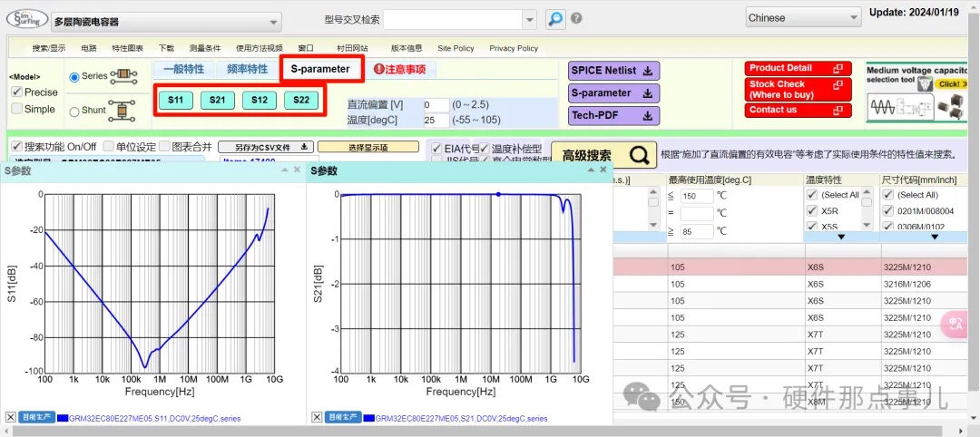Expand the 温度特性 filter list arrow

click(841, 237)
